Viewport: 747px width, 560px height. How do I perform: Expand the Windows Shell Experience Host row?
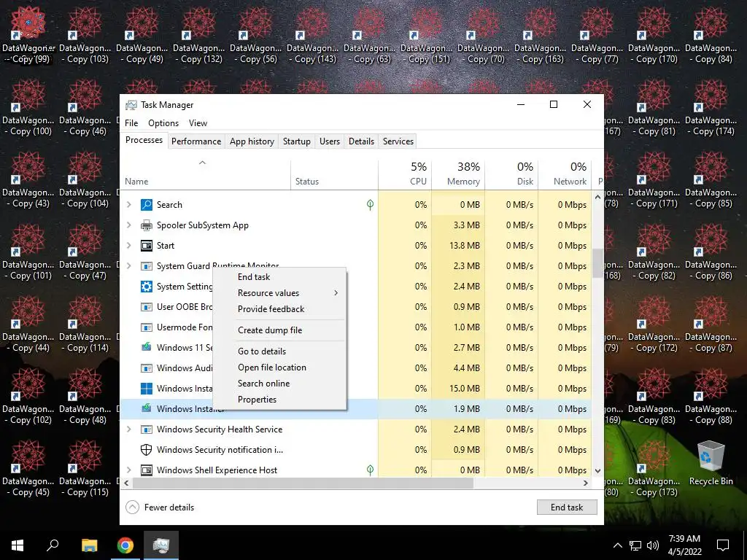tap(128, 470)
